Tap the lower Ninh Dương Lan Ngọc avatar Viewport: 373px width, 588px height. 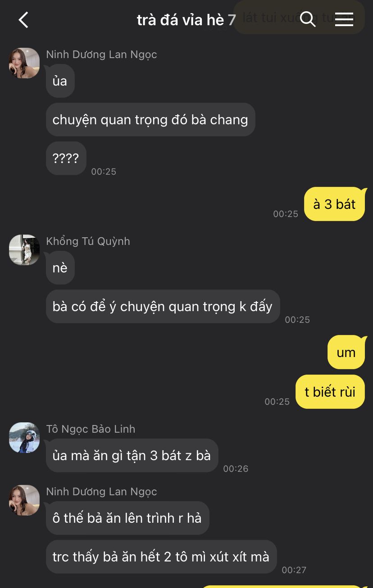[x=24, y=500]
